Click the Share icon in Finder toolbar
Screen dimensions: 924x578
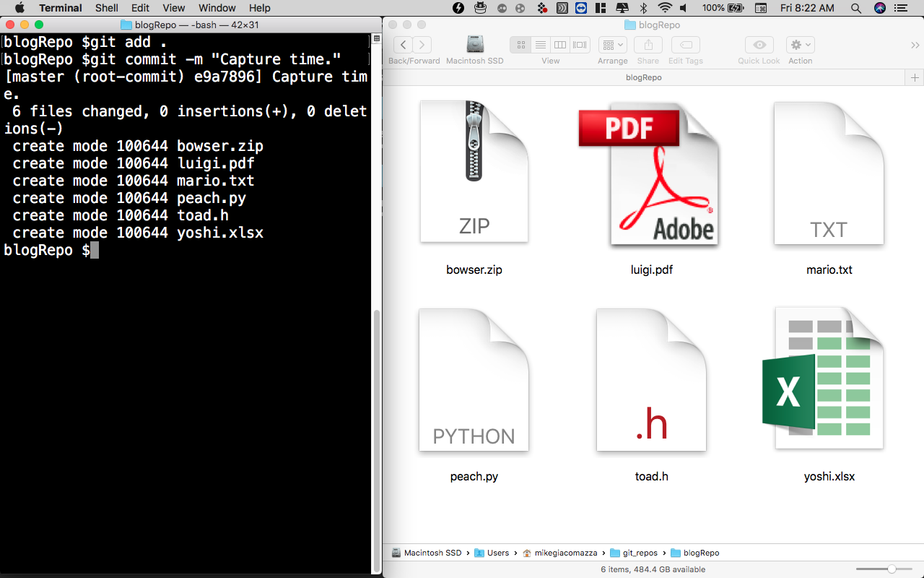(648, 44)
